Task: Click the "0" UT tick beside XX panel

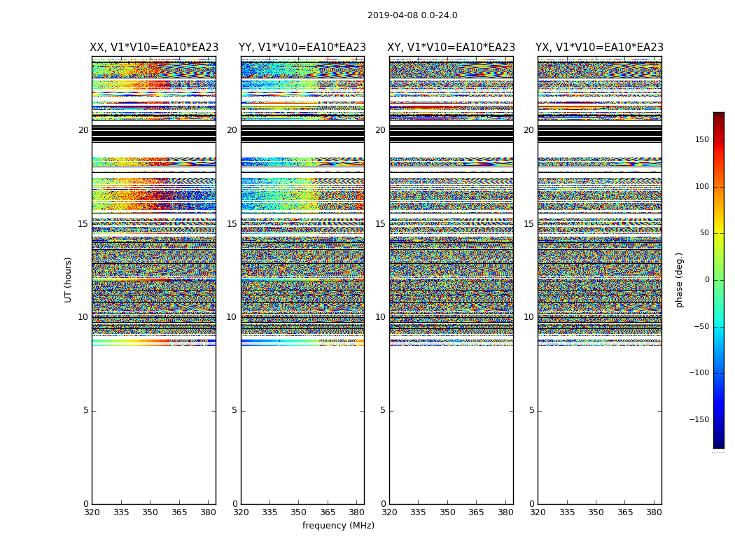Action: [x=86, y=504]
